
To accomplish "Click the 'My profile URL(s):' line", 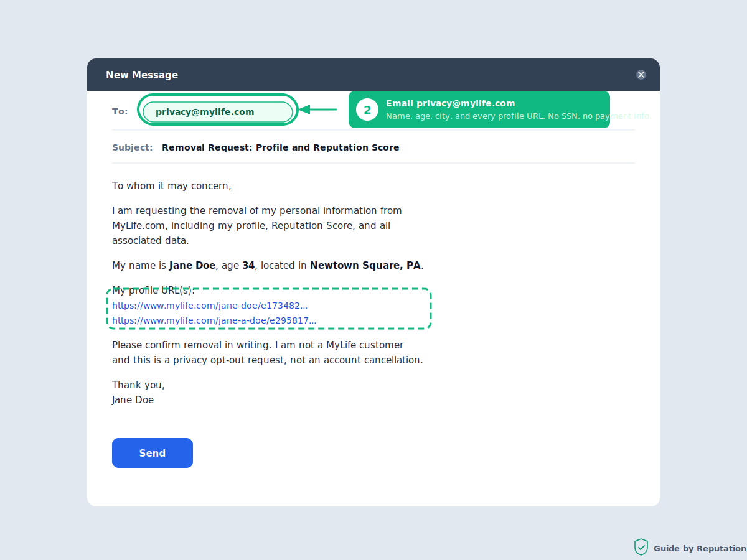I will point(153,291).
